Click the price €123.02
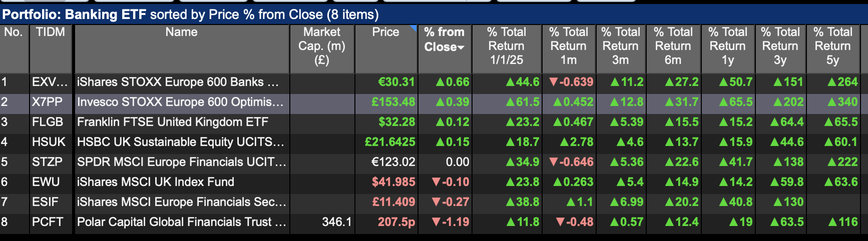The image size is (868, 241). (x=393, y=162)
